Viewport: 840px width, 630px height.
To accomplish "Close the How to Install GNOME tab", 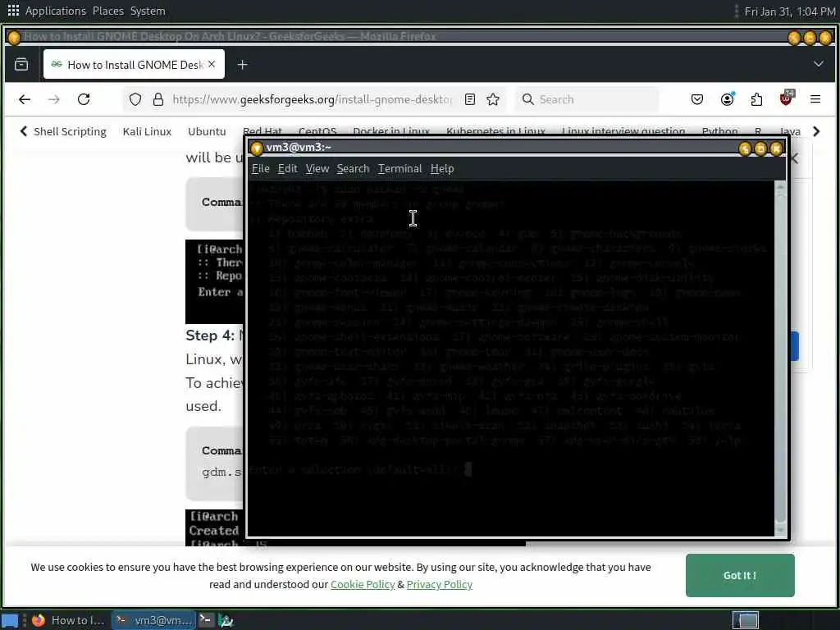I will click(x=212, y=64).
